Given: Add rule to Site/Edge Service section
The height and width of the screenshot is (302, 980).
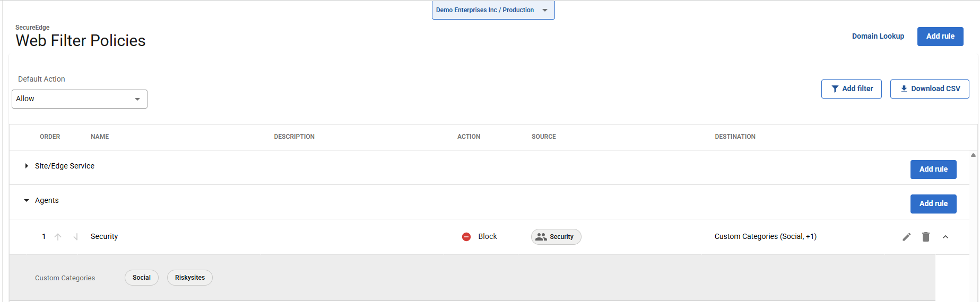Looking at the screenshot, I should coord(933,169).
